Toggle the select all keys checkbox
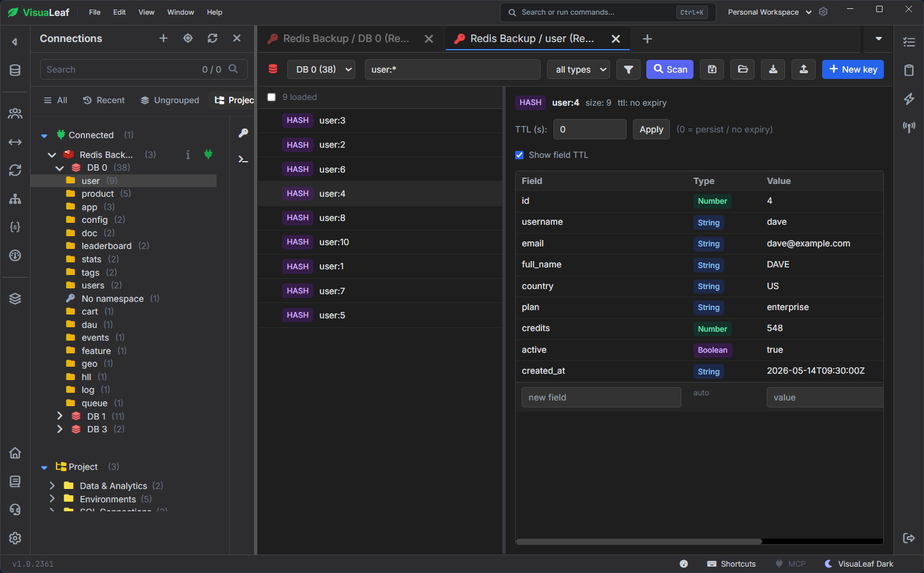This screenshot has height=573, width=924. (271, 97)
